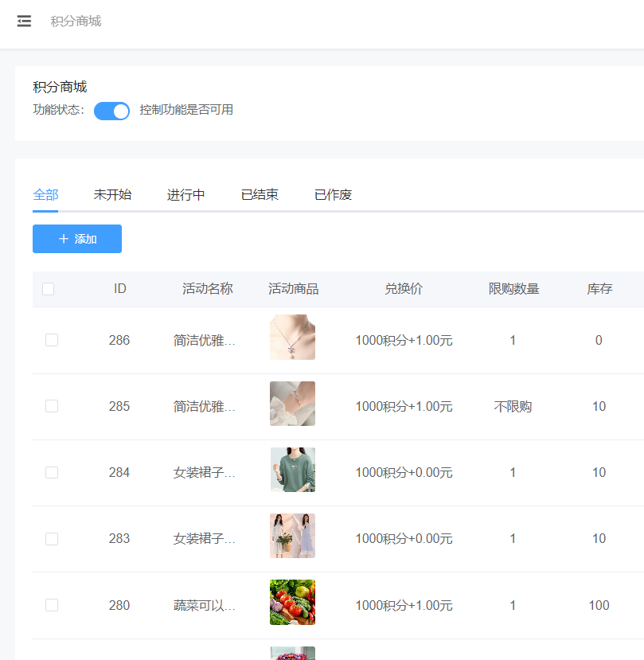Check the box for ID 280

52,605
